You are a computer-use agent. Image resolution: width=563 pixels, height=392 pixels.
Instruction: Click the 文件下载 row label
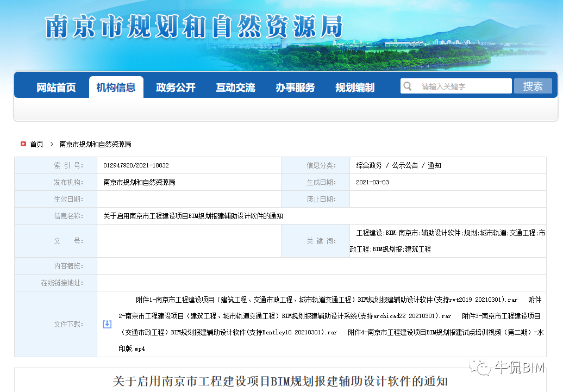pos(68,324)
